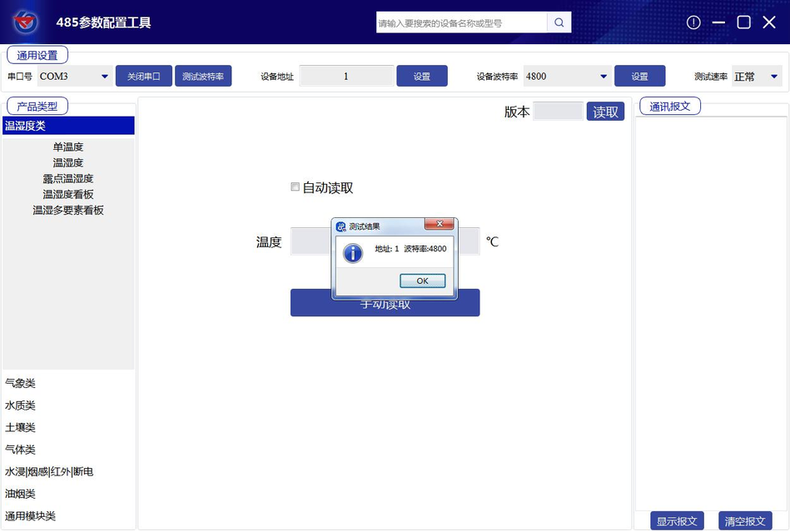The image size is (790, 532).
Task: Open the 水质类 category
Action: pos(20,405)
